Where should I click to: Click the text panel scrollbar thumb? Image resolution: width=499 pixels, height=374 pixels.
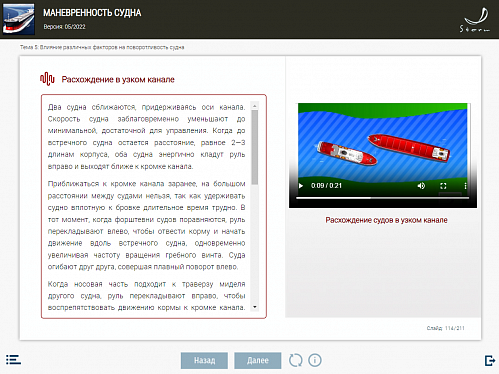pos(255,147)
